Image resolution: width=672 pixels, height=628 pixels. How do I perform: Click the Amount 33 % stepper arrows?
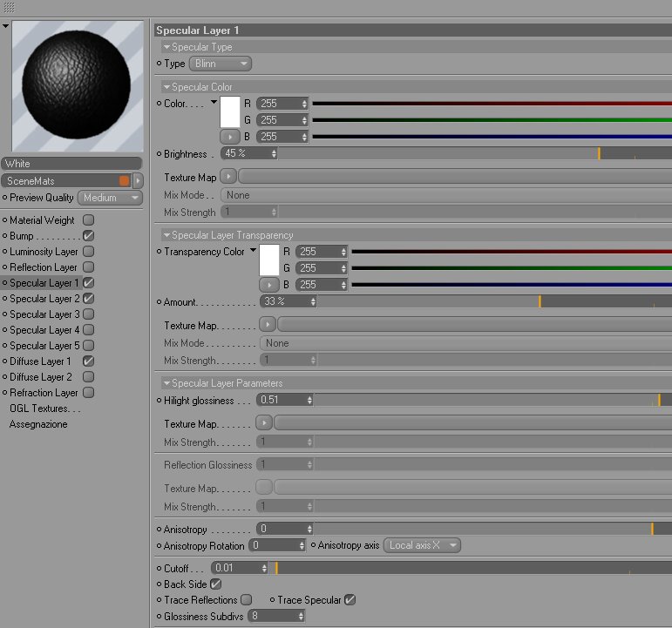(313, 301)
